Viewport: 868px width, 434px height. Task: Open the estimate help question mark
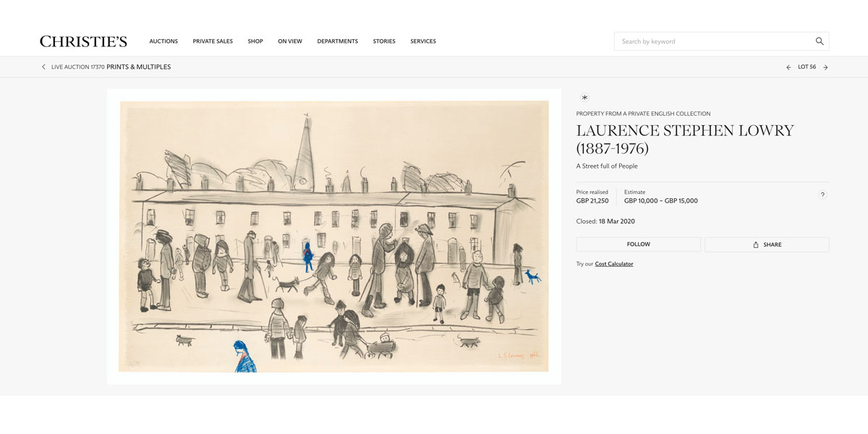pyautogui.click(x=822, y=195)
